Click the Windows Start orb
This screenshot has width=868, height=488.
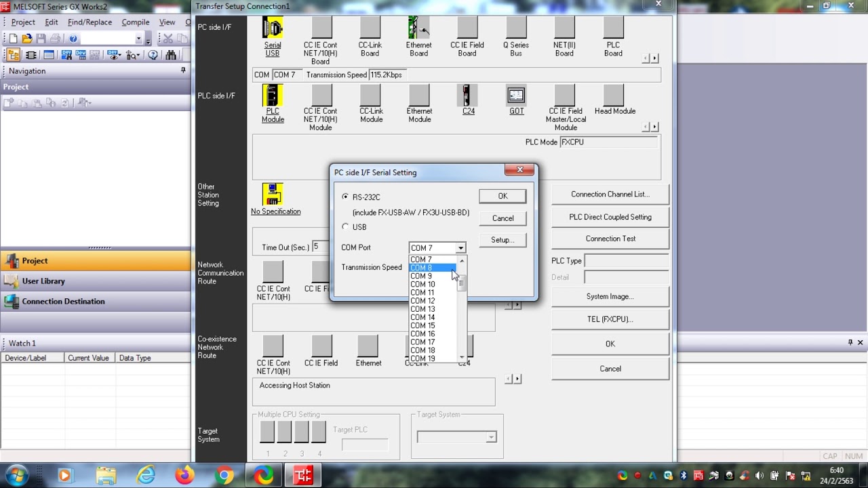pos(16,474)
